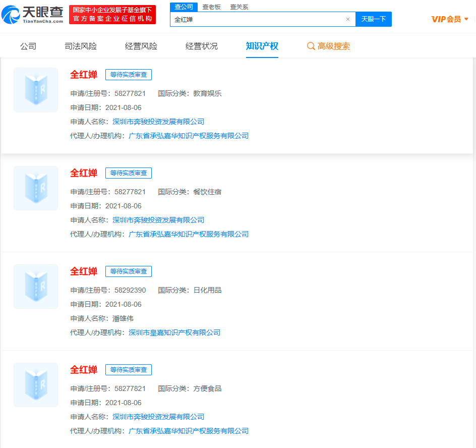Switch to the 经营状况 tab

[x=202, y=46]
